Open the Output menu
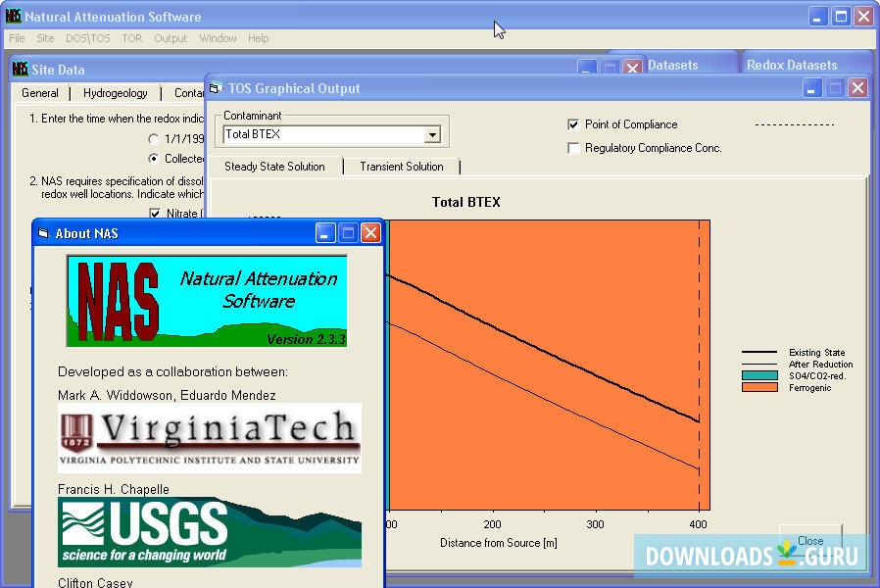The image size is (880, 588). (170, 38)
